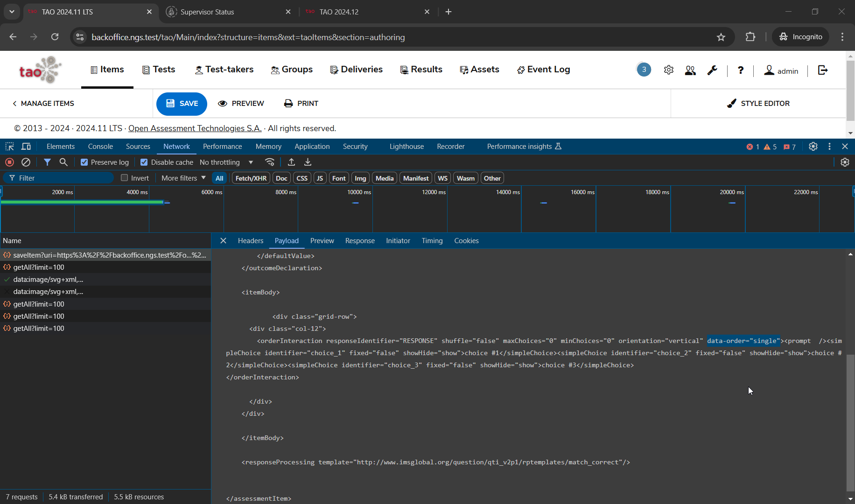Switch to Supervisor Status browser tab
Image resolution: width=855 pixels, height=504 pixels.
coord(229,12)
